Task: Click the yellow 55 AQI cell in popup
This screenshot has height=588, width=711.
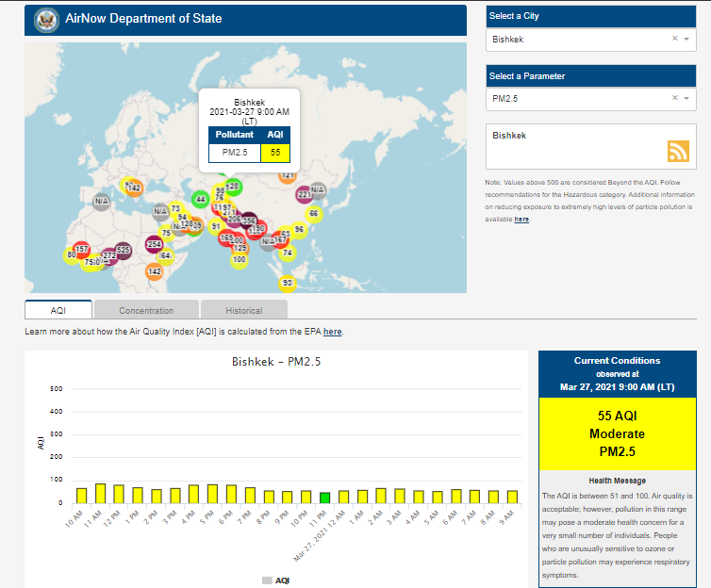Action: tap(275, 152)
